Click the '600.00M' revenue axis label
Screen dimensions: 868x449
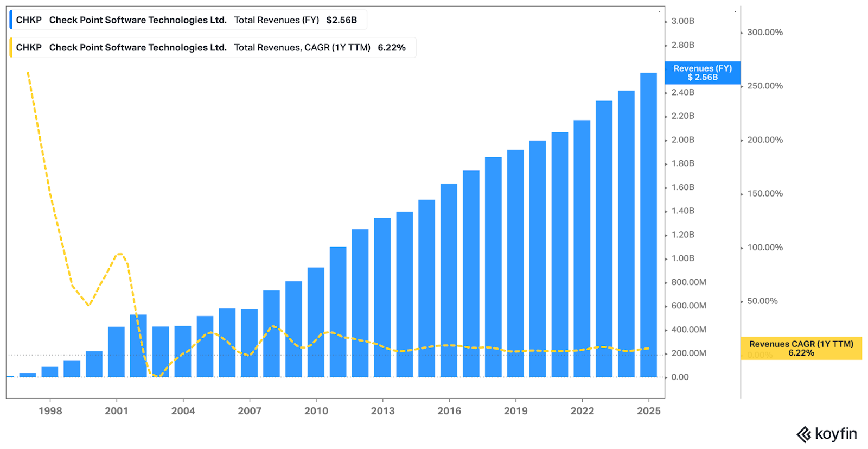(689, 306)
